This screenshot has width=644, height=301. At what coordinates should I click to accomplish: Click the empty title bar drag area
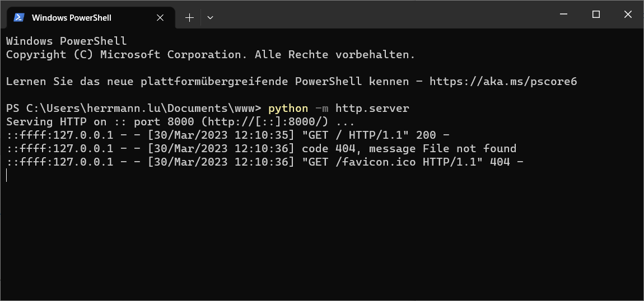[381, 15]
